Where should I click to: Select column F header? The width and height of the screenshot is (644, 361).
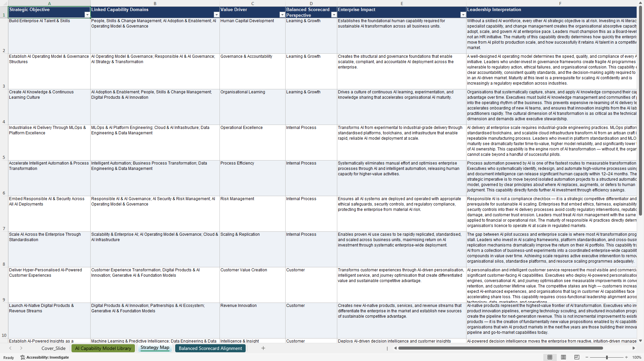coord(551,3)
